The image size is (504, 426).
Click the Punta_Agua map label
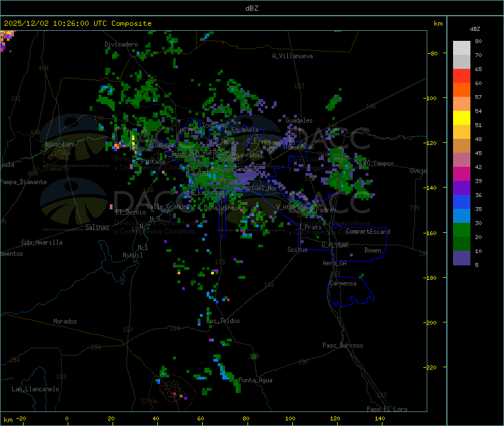point(255,380)
